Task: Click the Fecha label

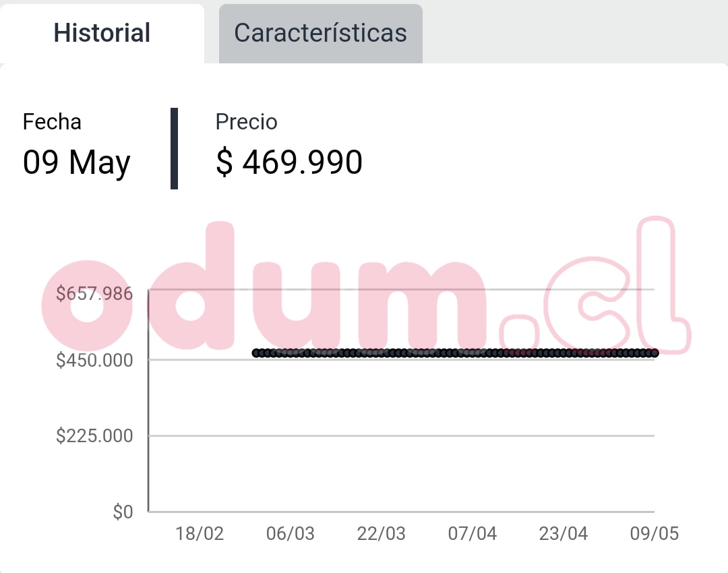Action: 52,122
